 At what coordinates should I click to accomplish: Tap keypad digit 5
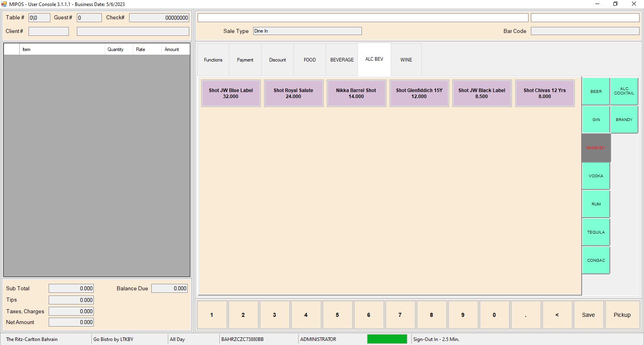pyautogui.click(x=337, y=315)
